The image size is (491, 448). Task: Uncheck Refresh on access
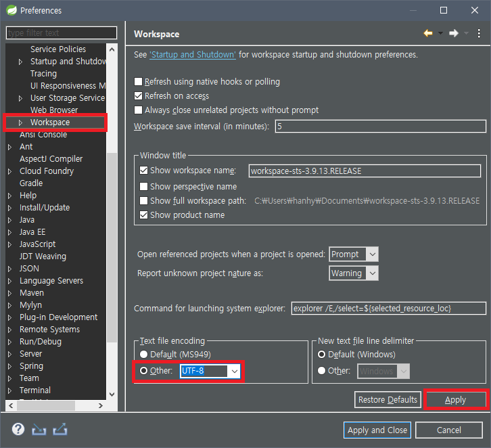pyautogui.click(x=138, y=96)
